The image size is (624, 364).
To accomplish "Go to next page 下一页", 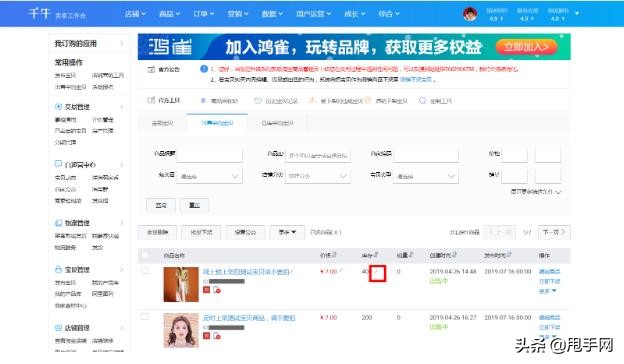I will click(x=554, y=232).
